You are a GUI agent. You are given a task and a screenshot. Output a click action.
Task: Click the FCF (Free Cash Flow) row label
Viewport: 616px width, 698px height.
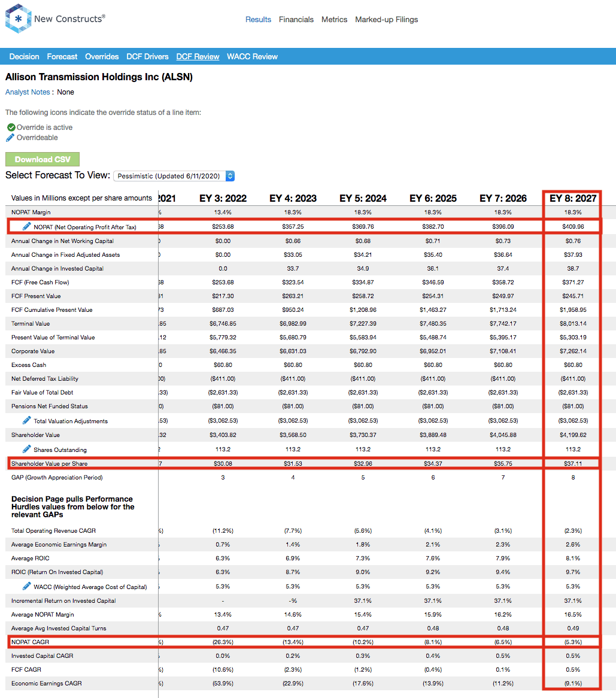[x=40, y=282]
